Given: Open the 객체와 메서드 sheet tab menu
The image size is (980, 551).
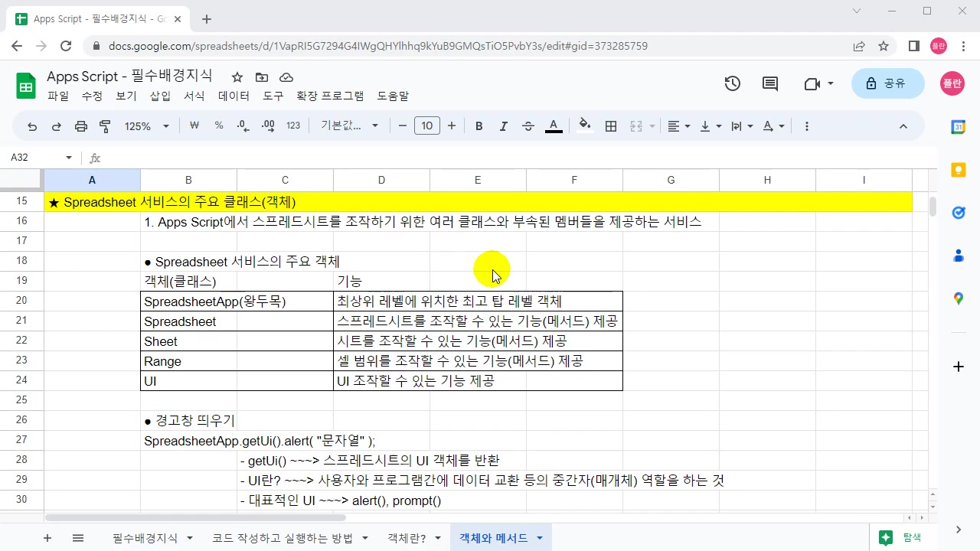Looking at the screenshot, I should [x=540, y=538].
